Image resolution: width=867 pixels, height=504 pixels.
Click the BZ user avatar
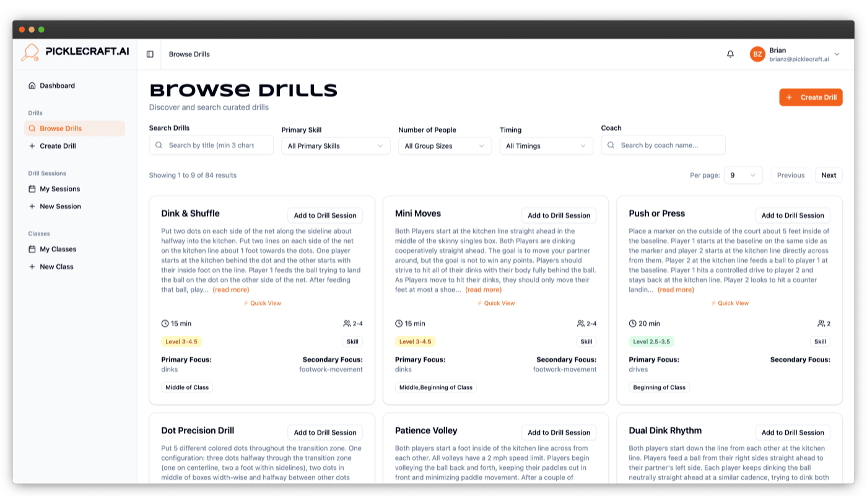click(757, 54)
